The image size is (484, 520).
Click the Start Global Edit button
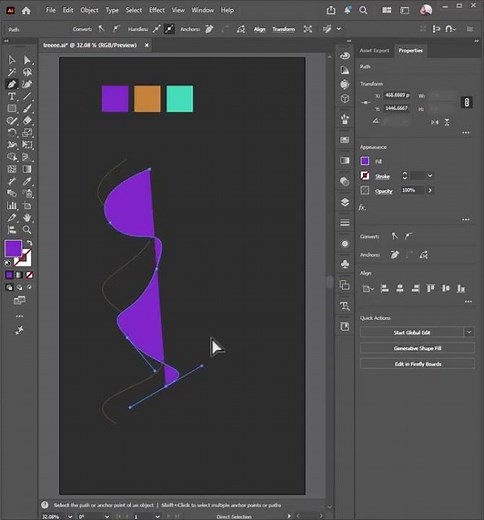click(412, 332)
